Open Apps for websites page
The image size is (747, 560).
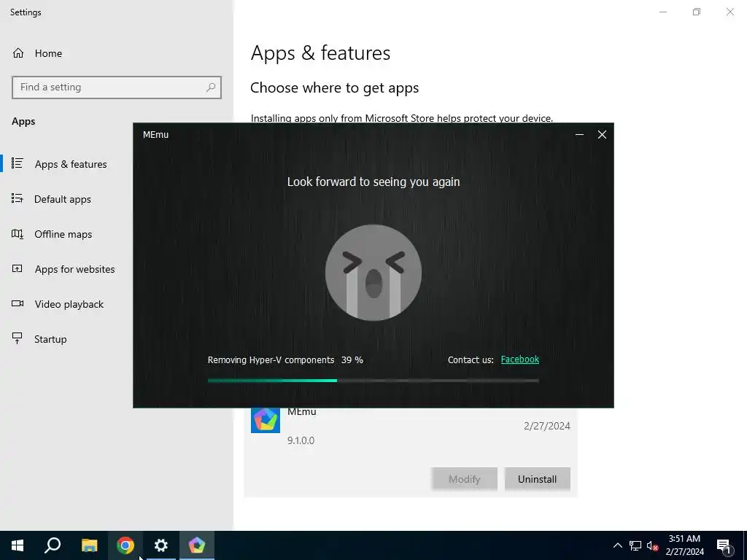pyautogui.click(x=74, y=269)
